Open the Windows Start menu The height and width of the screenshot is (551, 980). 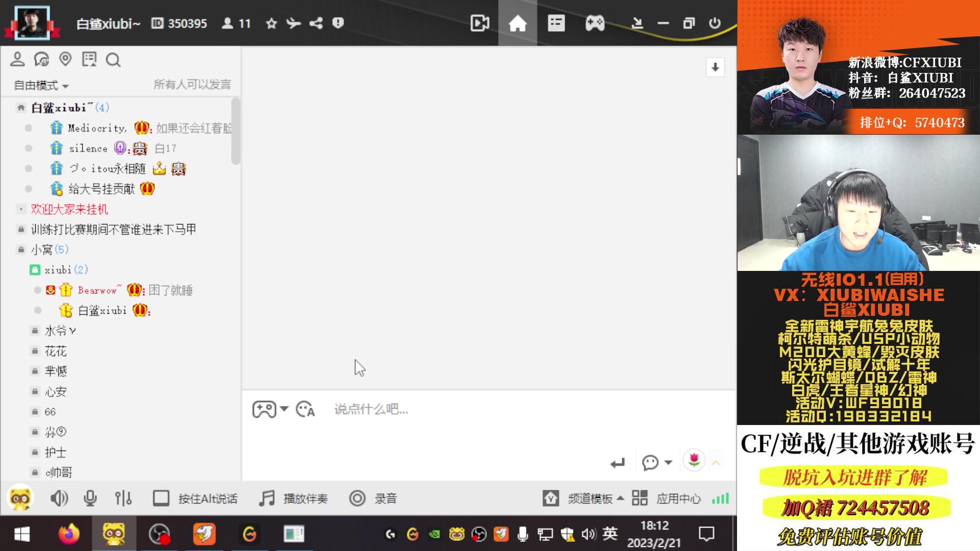pos(22,534)
